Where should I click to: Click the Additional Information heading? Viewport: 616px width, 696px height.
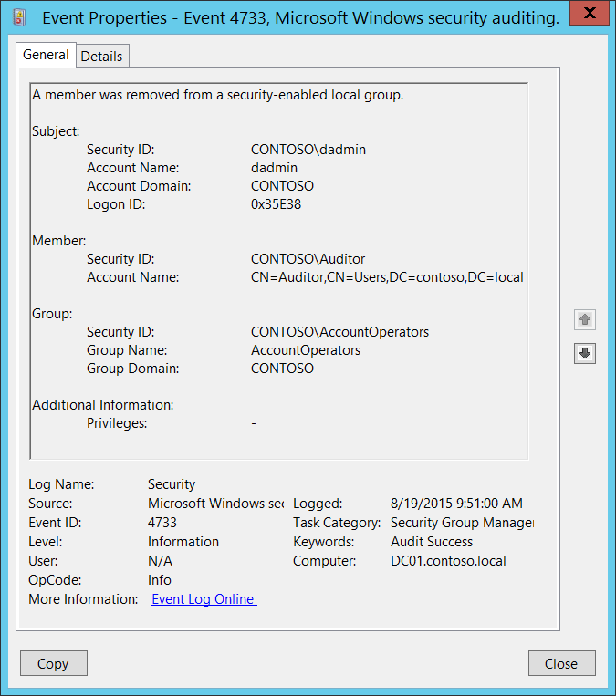[x=103, y=405]
